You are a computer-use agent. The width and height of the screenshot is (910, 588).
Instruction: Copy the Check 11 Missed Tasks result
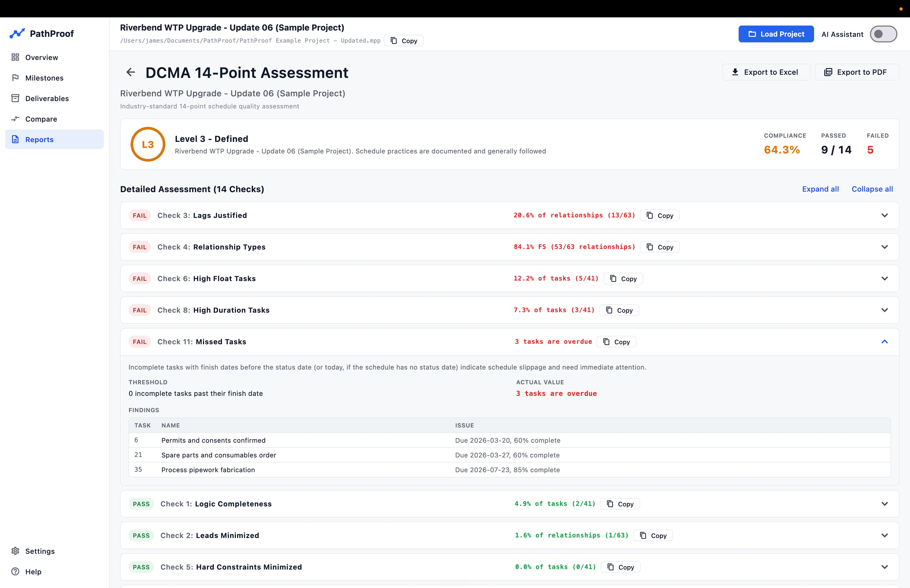(616, 342)
